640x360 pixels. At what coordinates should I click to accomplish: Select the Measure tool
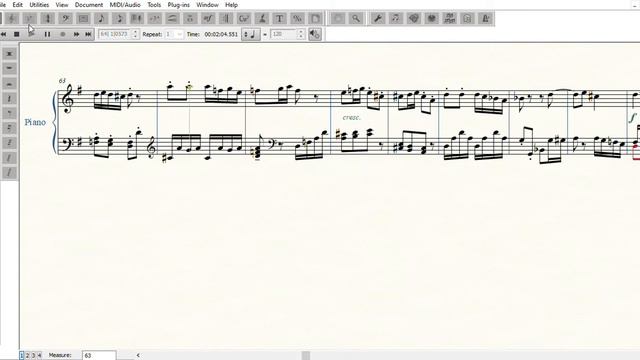(x=83, y=18)
